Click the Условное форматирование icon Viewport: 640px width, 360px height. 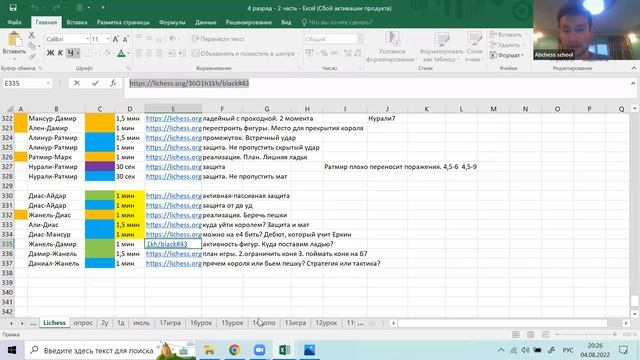[x=392, y=39]
